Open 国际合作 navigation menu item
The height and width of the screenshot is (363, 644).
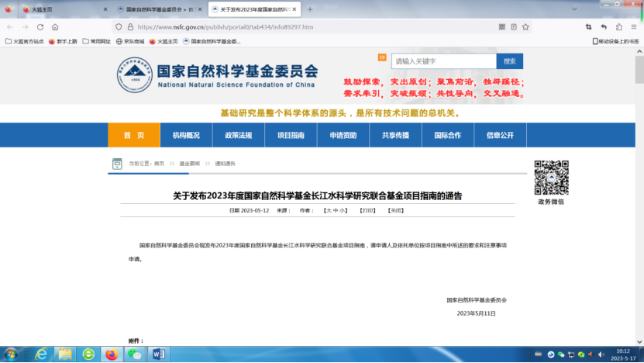(x=447, y=135)
